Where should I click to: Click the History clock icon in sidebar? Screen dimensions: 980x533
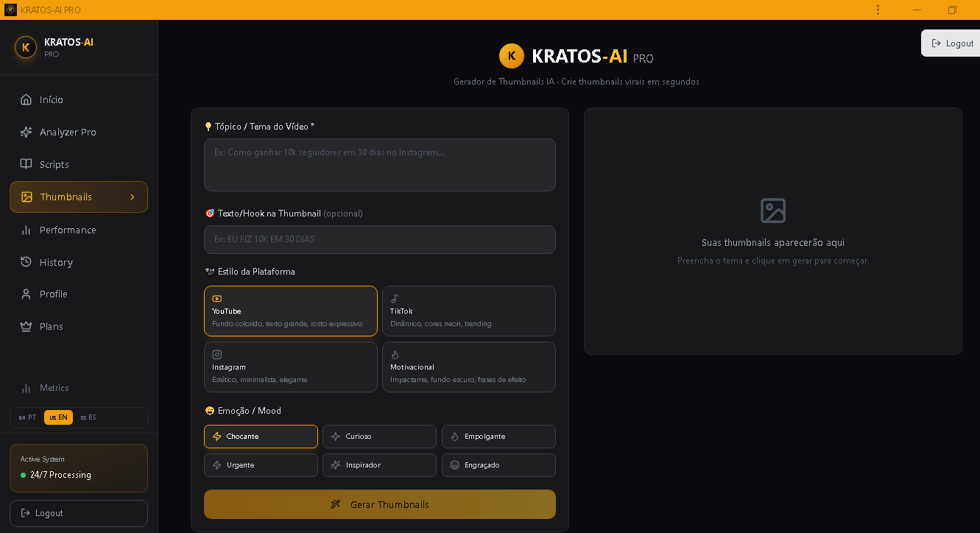click(x=27, y=262)
